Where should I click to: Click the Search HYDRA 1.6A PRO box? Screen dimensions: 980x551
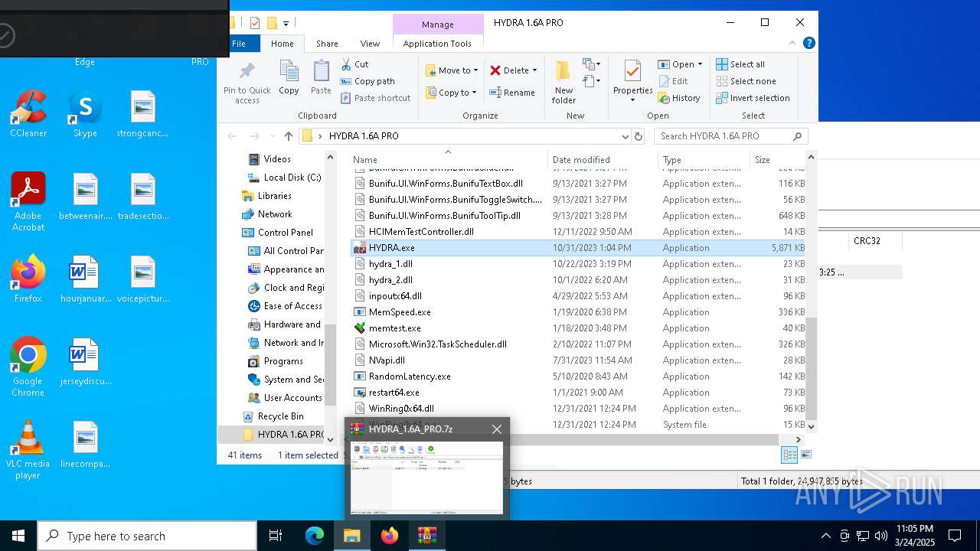click(x=730, y=136)
